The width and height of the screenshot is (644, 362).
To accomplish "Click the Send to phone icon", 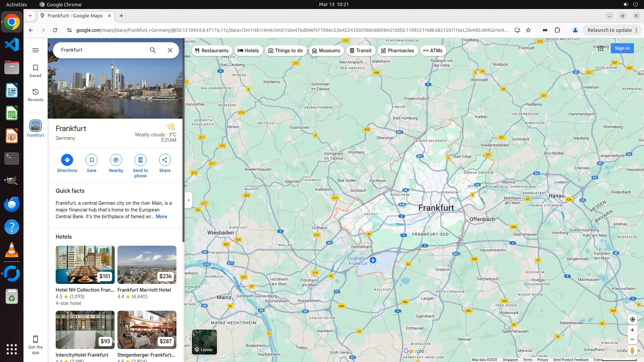I will (x=140, y=160).
